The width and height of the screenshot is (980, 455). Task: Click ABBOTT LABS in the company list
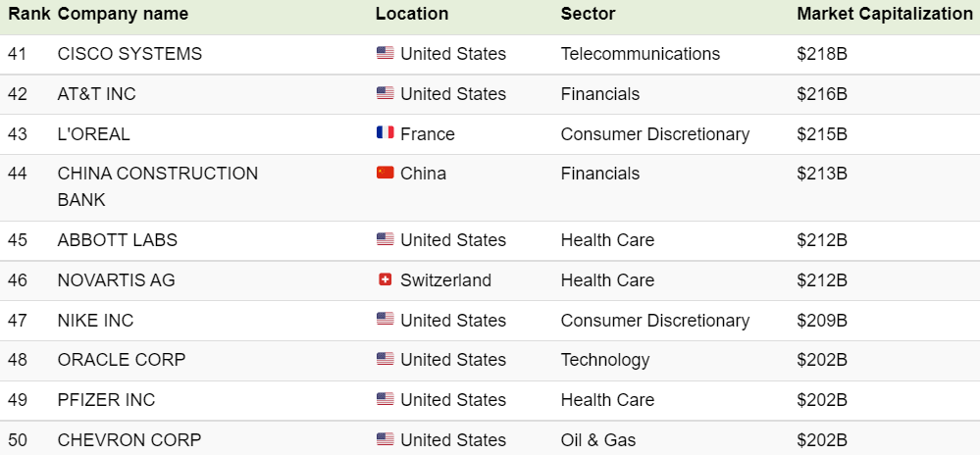point(118,240)
